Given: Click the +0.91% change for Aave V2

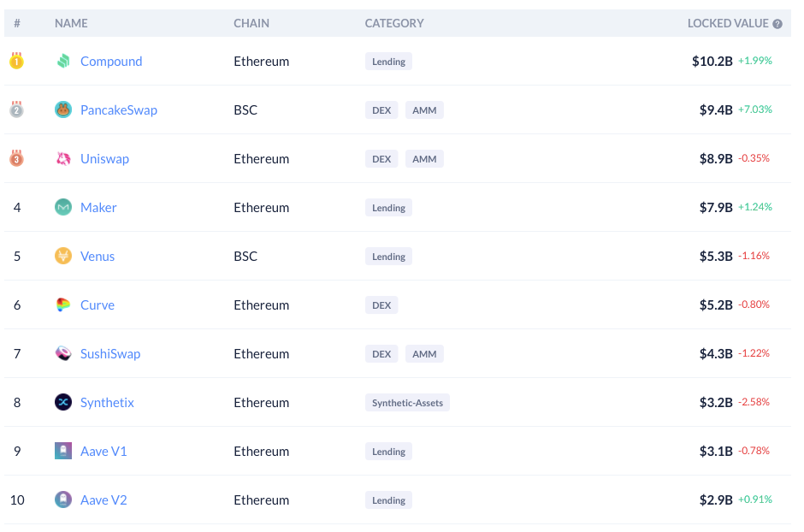Looking at the screenshot, I should click(x=754, y=499).
